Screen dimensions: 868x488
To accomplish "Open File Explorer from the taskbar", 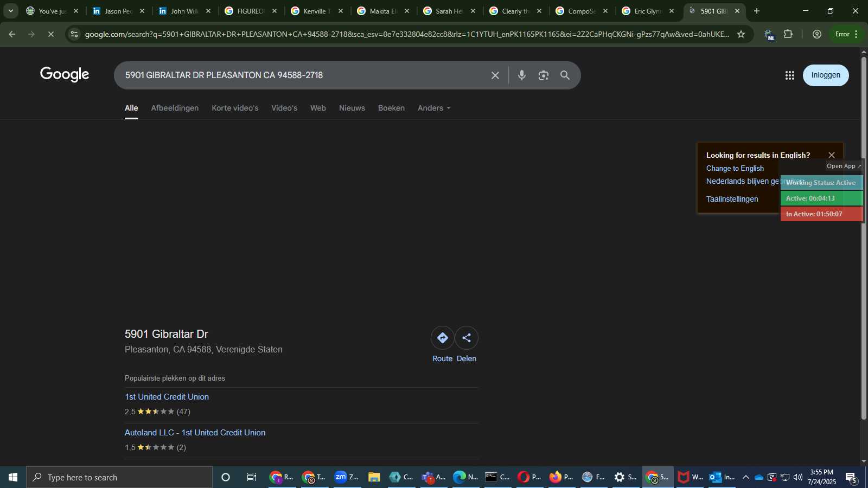I will [x=374, y=477].
